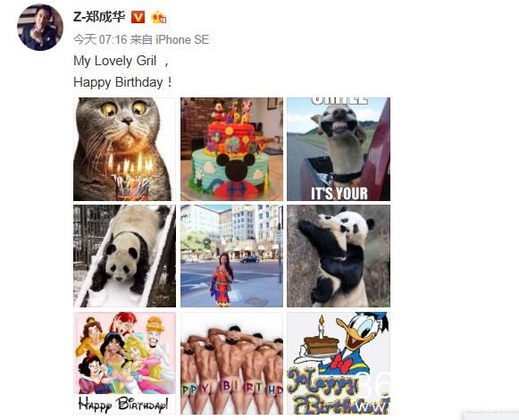Viewport: 519px width, 420px height.
Task: Click the 今天 07:16 post timestamp
Action: (100, 39)
